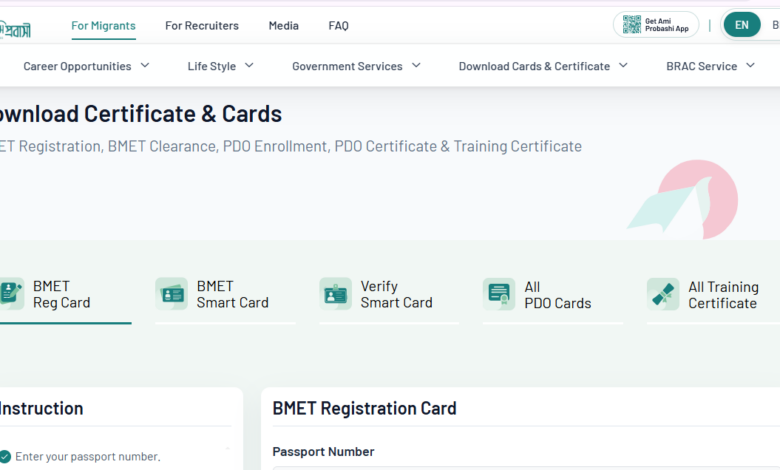Click the Download Certificate & Cards page title

pos(141,114)
